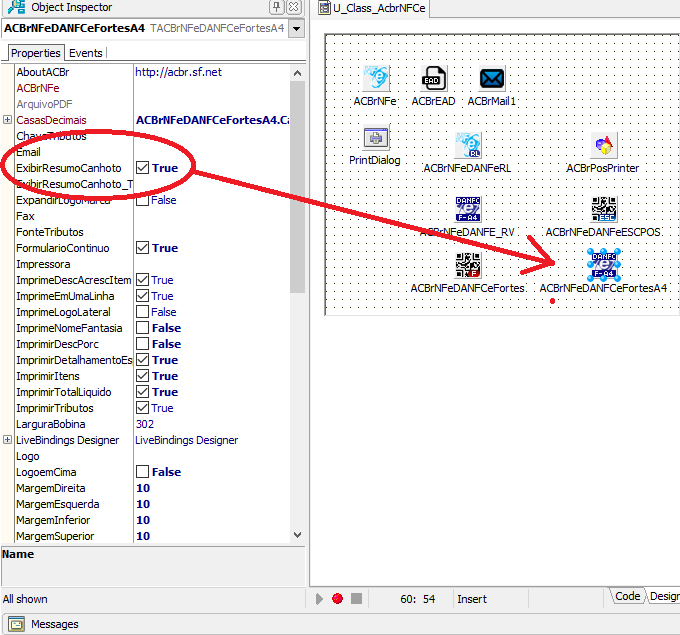
Task: Click the macro play button
Action: click(320, 599)
